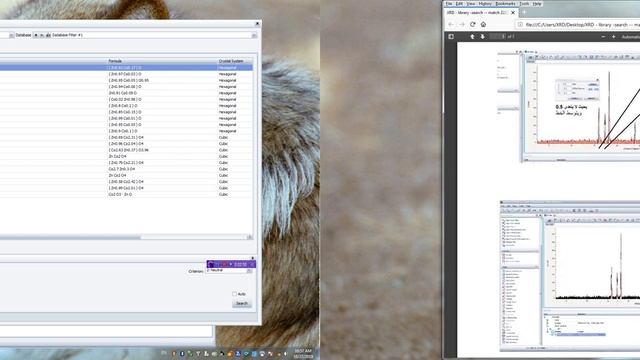This screenshot has height=360, width=640.
Task: Click the first small icon after Database label
Action: click(36, 35)
